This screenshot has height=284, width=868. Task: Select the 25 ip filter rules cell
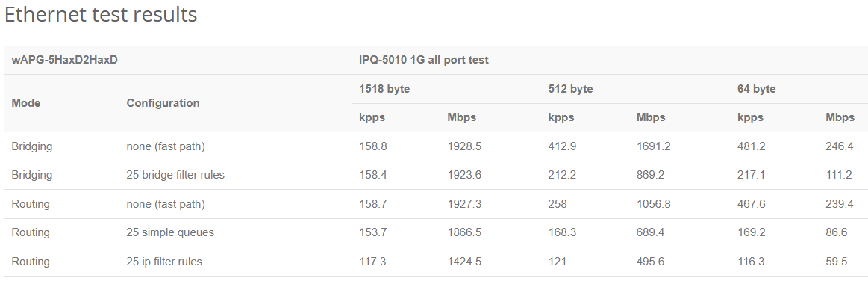coord(164,262)
